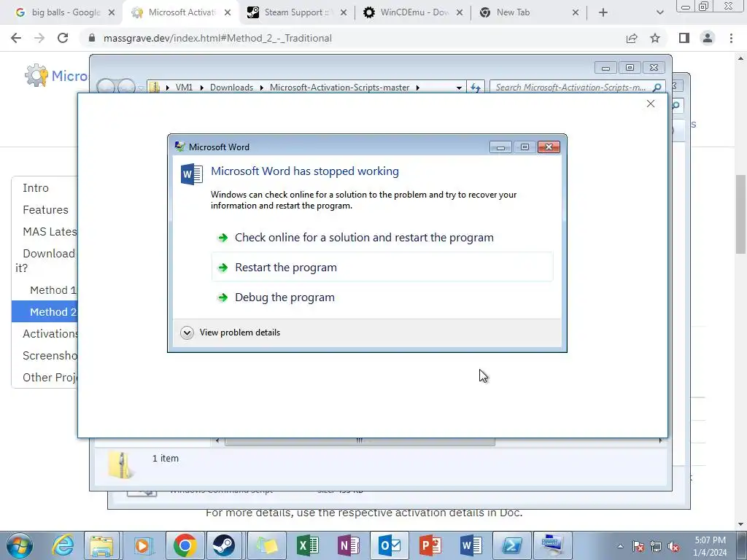Image resolution: width=747 pixels, height=560 pixels.
Task: Expand View problem details
Action: coord(231,332)
